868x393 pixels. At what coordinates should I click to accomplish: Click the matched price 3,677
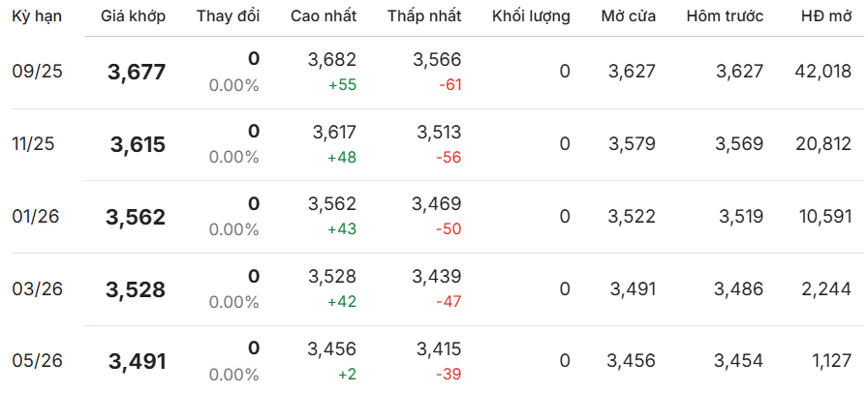click(x=137, y=73)
